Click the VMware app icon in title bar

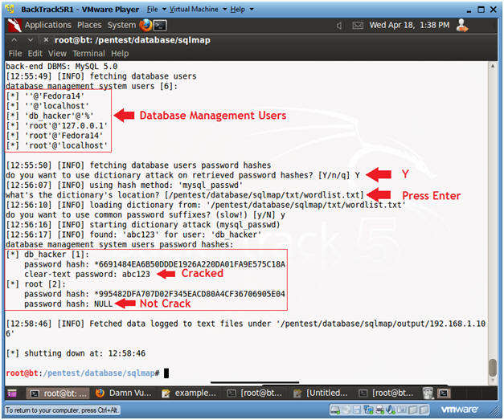point(10,9)
